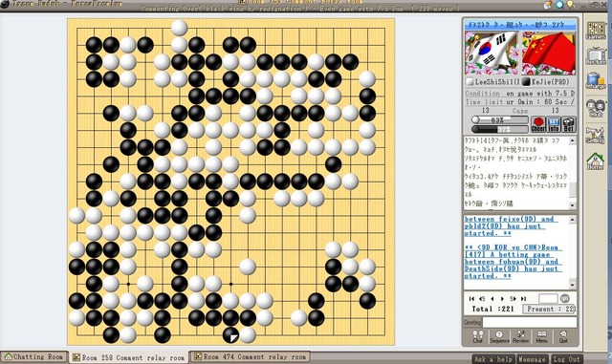The height and width of the screenshot is (364, 612).
Task: Click the black stone icon beside KeJie
Action: pos(526,82)
